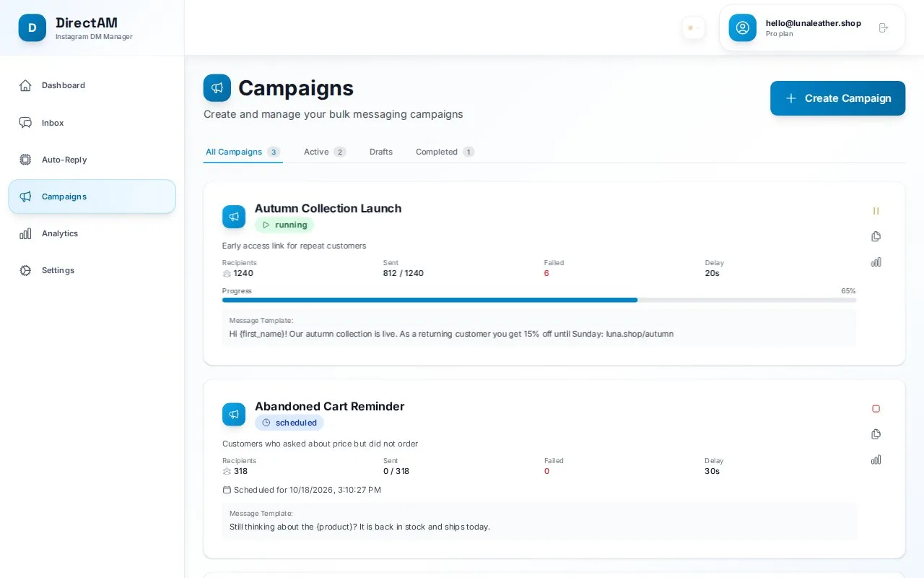This screenshot has width=924, height=578.
Task: Click the delay value 30s
Action: pyautogui.click(x=712, y=471)
